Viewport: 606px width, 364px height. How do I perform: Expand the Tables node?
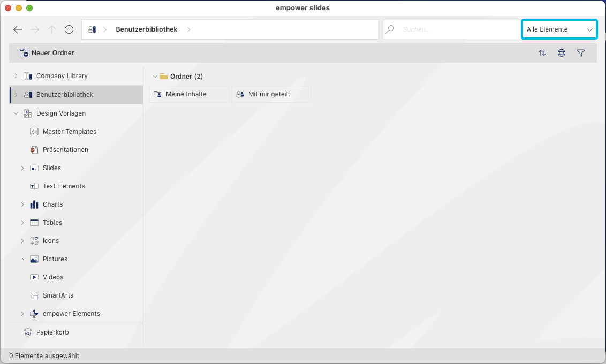[x=22, y=223]
